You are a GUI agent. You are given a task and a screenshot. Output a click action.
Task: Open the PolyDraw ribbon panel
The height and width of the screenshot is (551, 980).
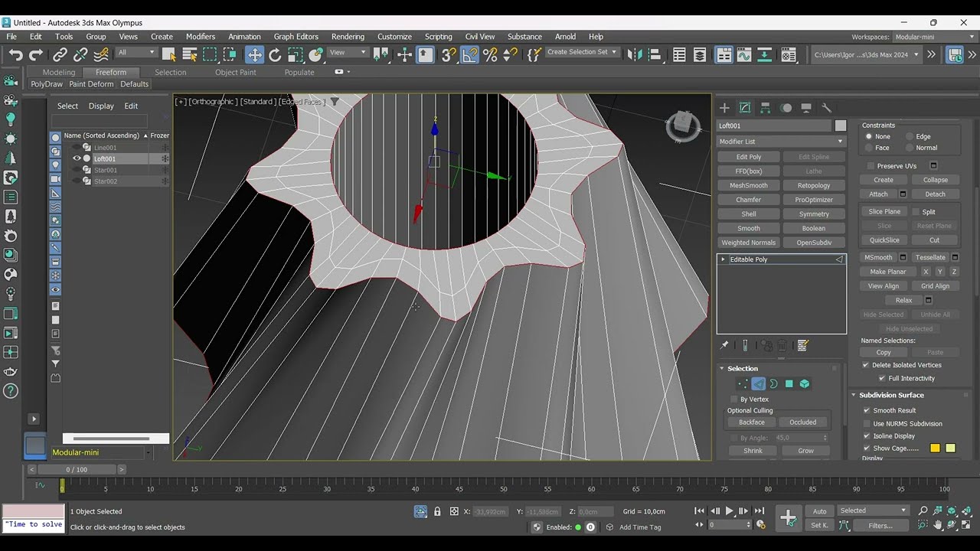click(x=47, y=84)
